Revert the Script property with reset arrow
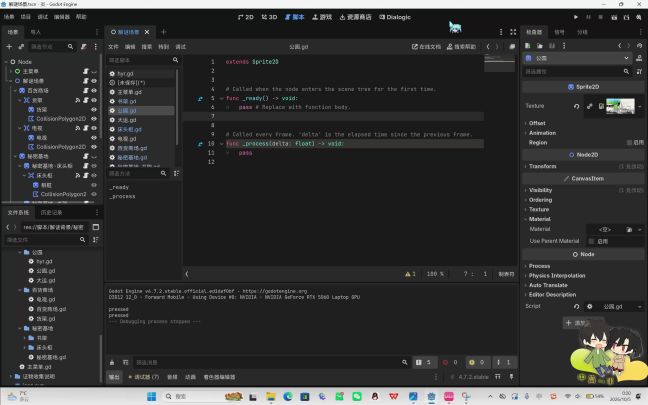 (577, 306)
